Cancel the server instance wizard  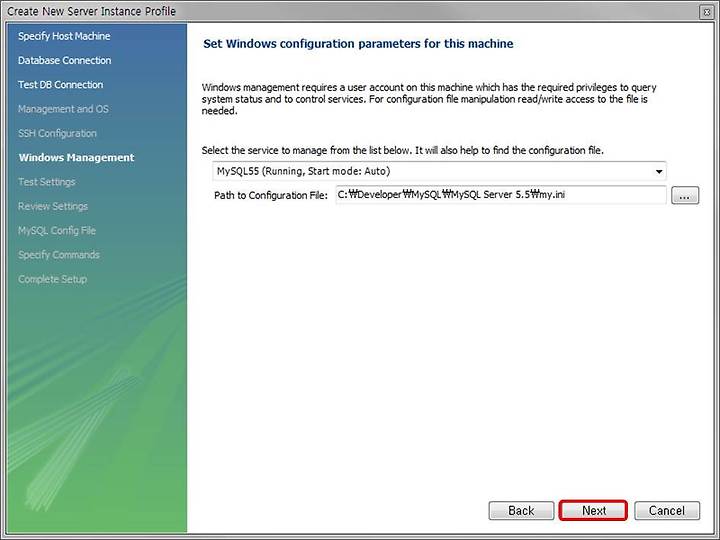(x=667, y=510)
